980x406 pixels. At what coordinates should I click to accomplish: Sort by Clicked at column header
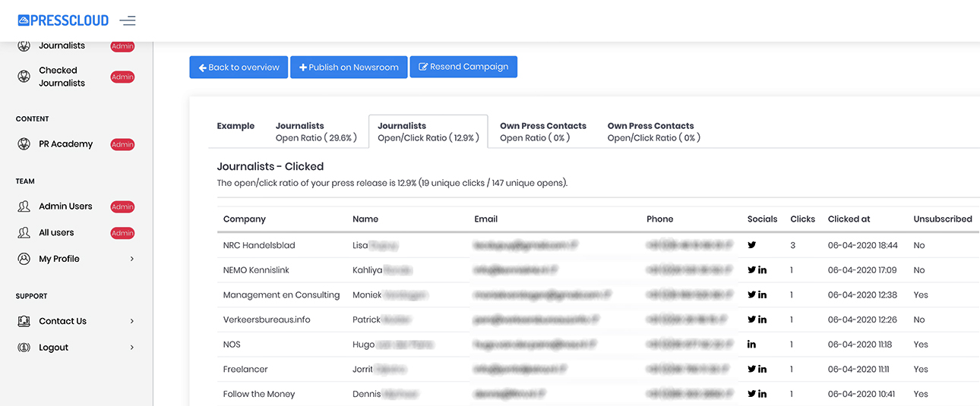(x=849, y=219)
